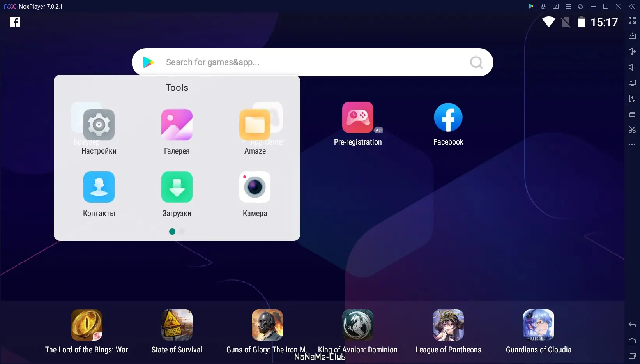This screenshot has height=364, width=640.
Task: Click the Android home icon in the sidebar
Action: click(x=632, y=341)
